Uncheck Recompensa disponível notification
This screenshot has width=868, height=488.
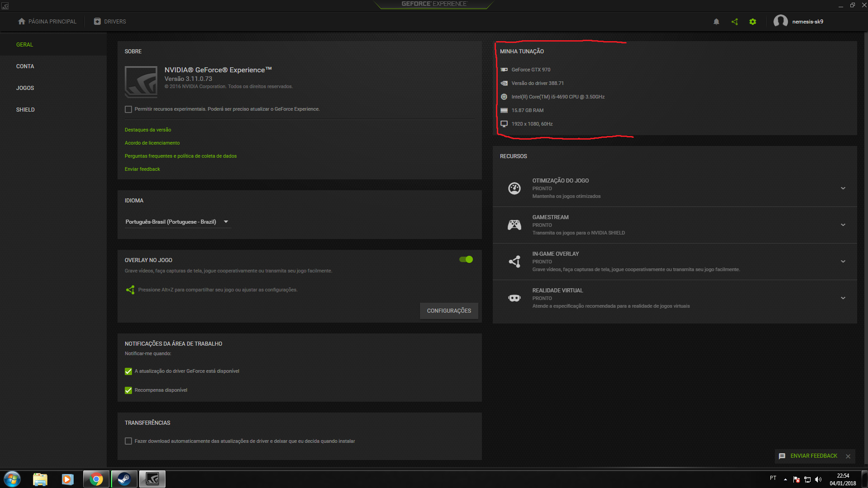(x=128, y=390)
